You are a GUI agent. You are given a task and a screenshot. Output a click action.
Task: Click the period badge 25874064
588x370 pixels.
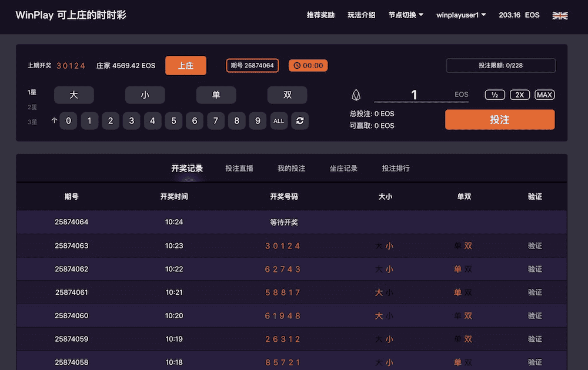(252, 65)
